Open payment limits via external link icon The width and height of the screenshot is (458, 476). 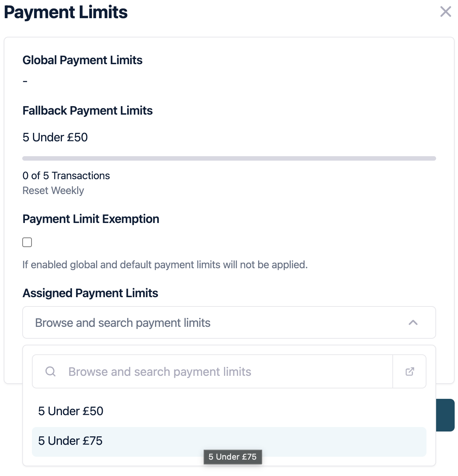tap(409, 371)
